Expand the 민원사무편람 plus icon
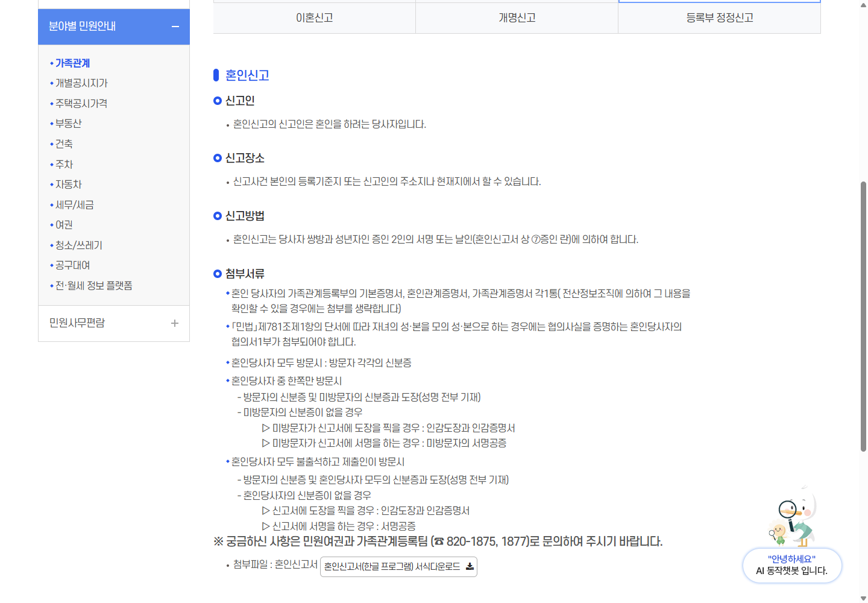868x603 pixels. 175,323
